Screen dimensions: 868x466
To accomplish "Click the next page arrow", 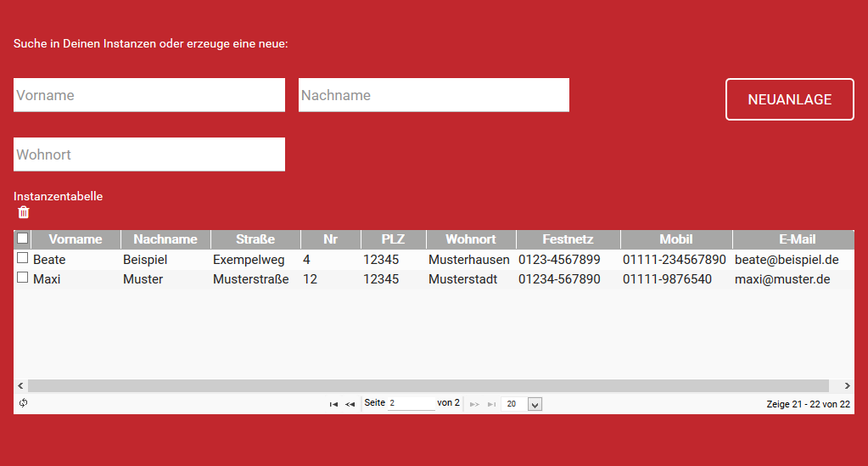I will tap(474, 404).
